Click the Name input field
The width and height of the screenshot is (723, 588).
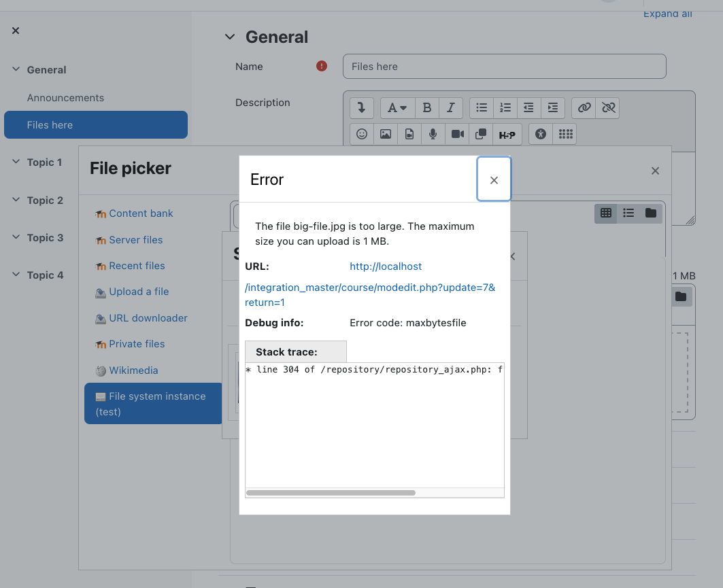pyautogui.click(x=505, y=67)
